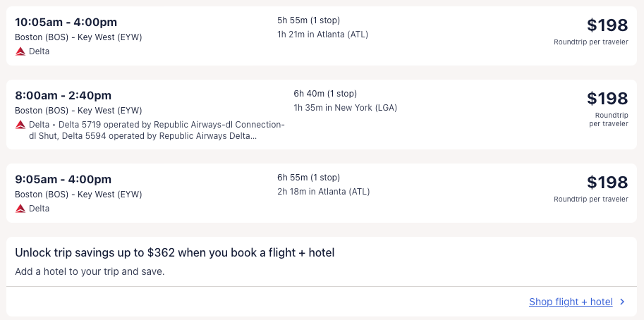644x320 pixels.
Task: Select the 8:00am - 2:40pm flight time
Action: click(63, 95)
